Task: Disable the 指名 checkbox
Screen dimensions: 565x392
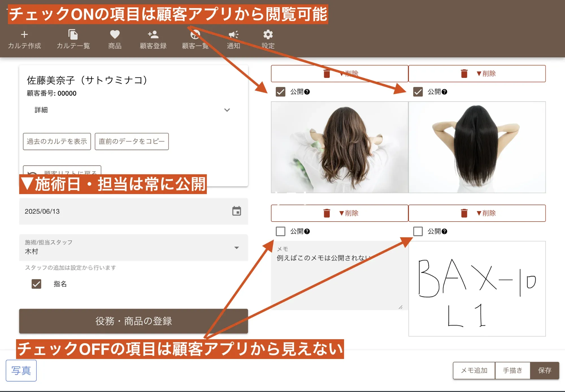Action: click(36, 284)
